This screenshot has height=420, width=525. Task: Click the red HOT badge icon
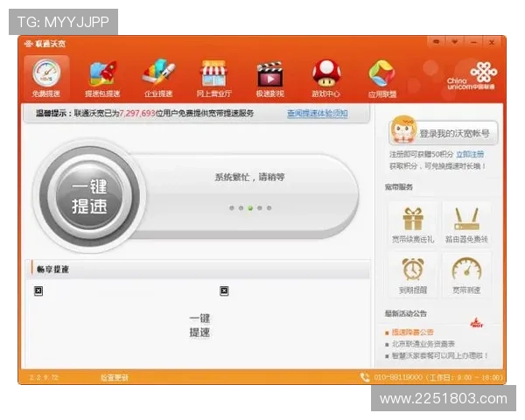(477, 323)
